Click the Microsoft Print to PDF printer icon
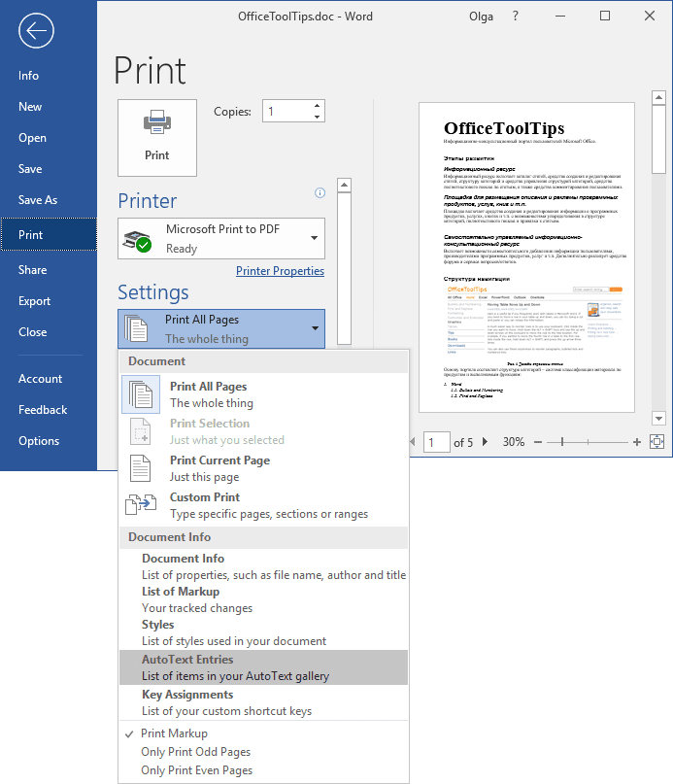The width and height of the screenshot is (673, 784). [x=138, y=241]
